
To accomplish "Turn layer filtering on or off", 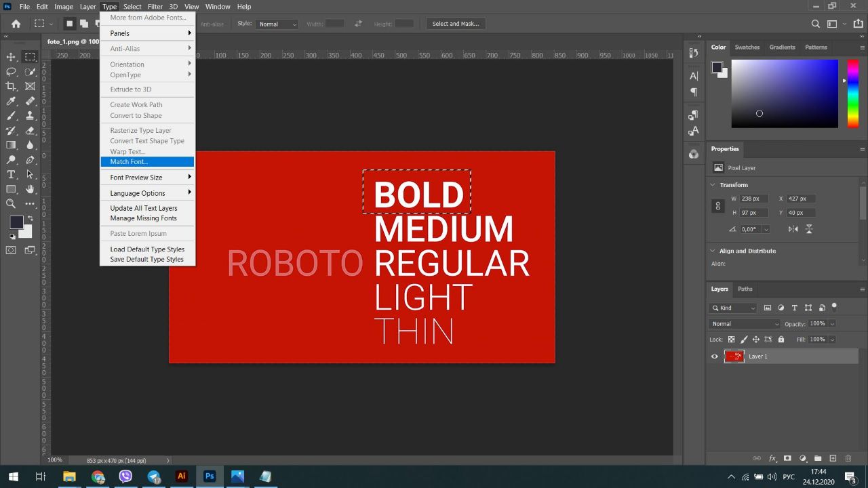I will pyautogui.click(x=835, y=306).
